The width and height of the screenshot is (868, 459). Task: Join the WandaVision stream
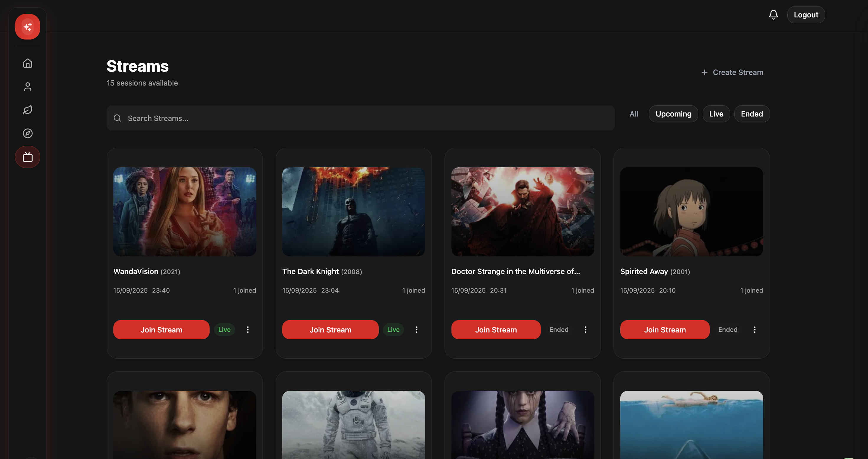pos(161,330)
